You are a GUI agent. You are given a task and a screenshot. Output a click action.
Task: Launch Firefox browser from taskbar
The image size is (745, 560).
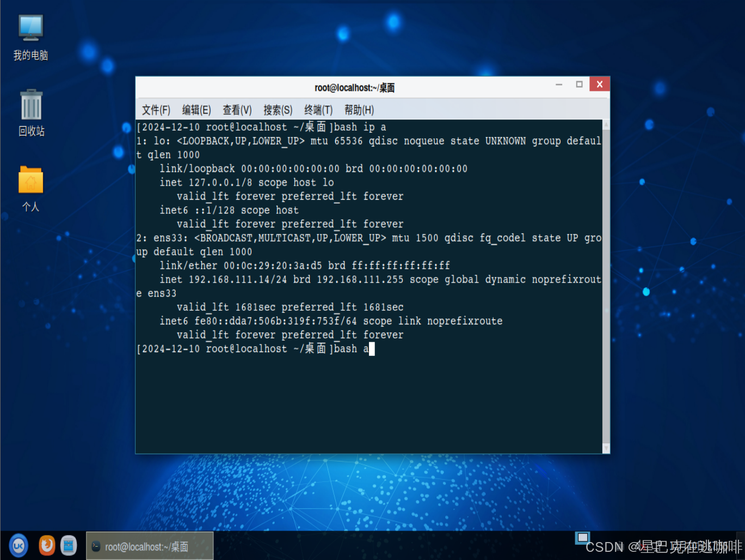[x=47, y=545]
